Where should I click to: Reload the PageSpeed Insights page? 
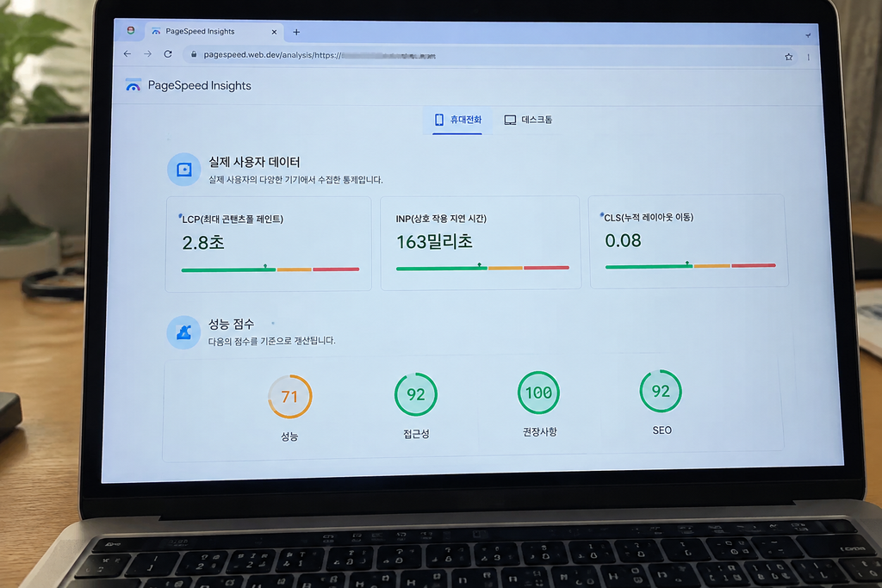pyautogui.click(x=168, y=54)
